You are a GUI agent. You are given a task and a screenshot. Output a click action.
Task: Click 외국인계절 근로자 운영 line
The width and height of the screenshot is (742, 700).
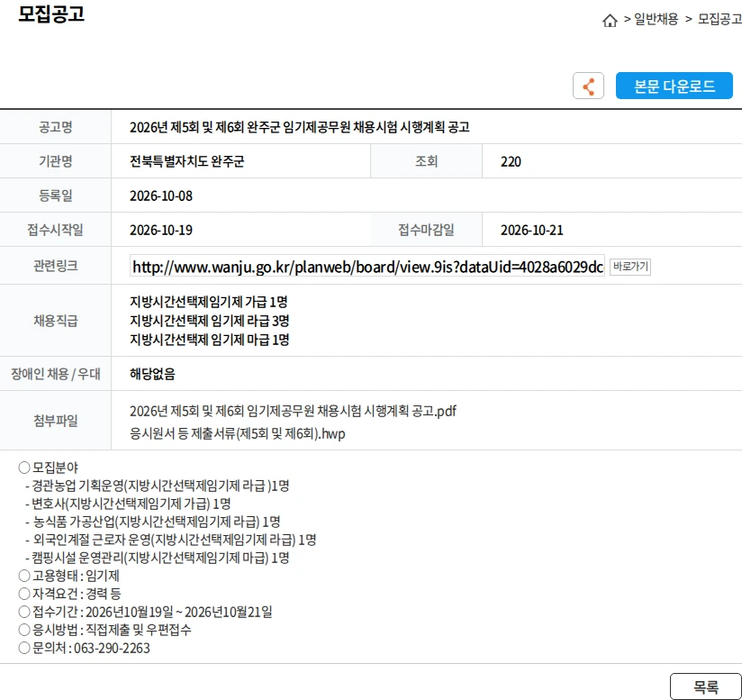(171, 540)
